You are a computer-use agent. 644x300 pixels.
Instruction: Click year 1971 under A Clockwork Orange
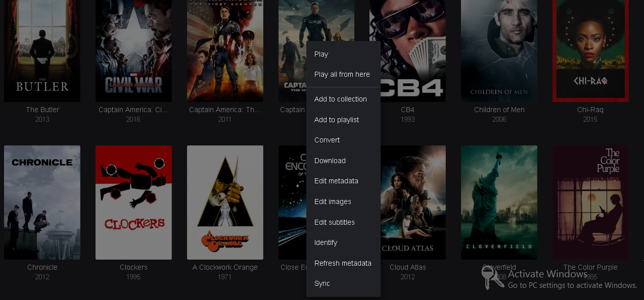click(x=225, y=277)
